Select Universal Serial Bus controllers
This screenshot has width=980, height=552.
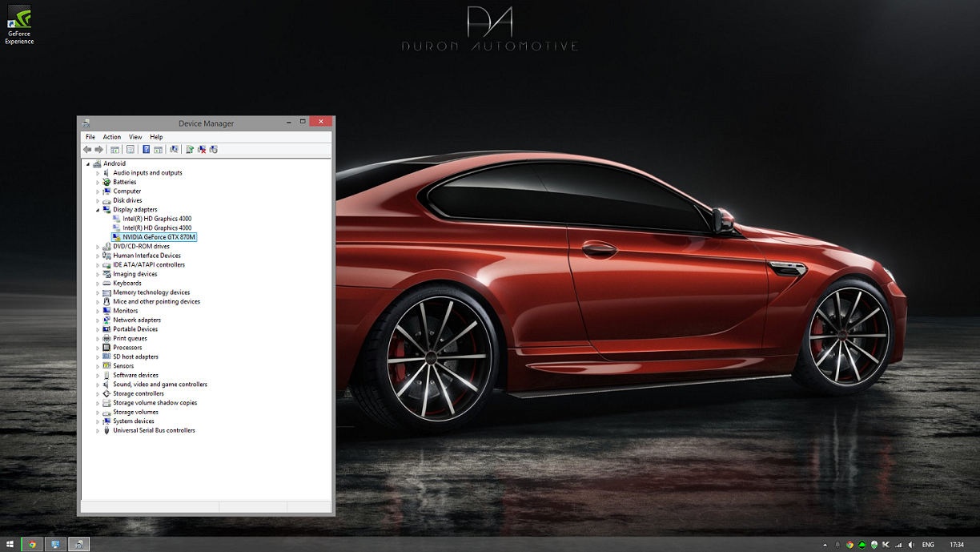pyautogui.click(x=154, y=431)
